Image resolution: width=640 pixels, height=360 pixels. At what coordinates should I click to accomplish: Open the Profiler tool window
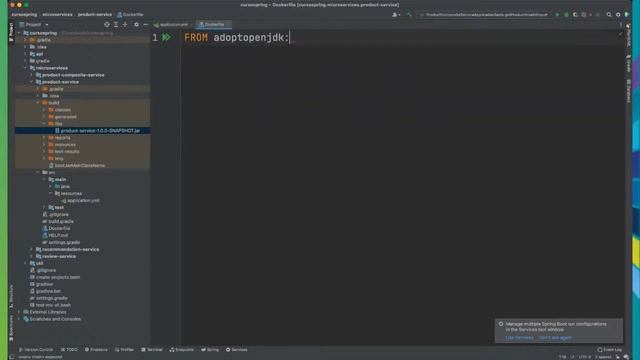click(x=124, y=350)
